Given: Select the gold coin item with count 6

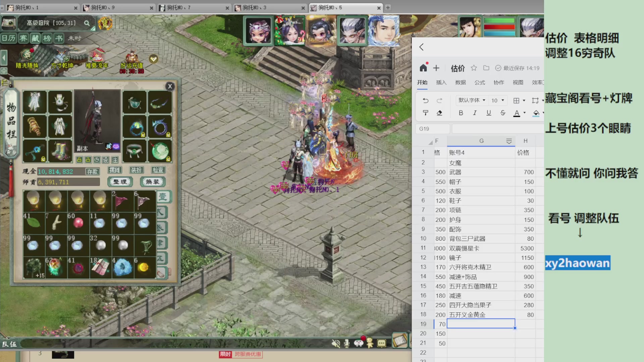Looking at the screenshot, I should 145,268.
